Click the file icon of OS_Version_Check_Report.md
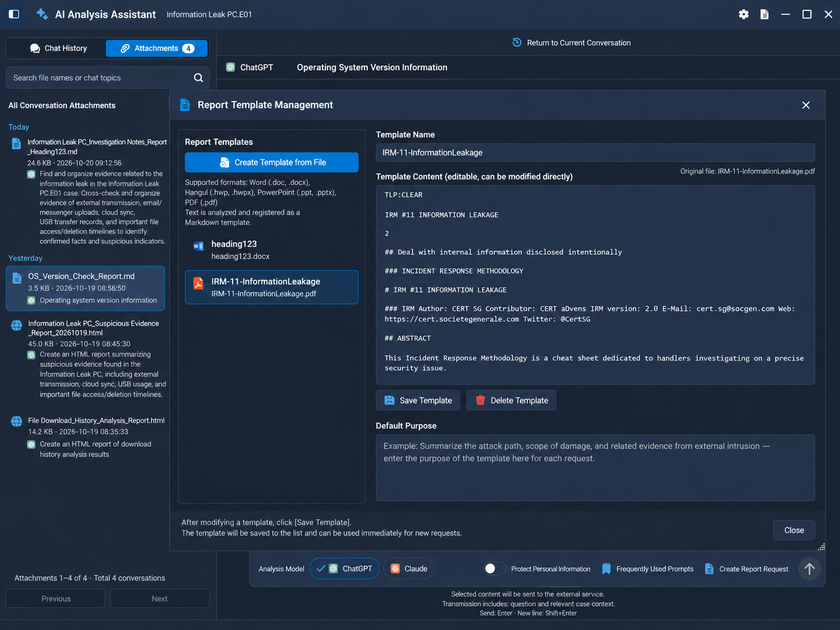Viewport: 840px width, 630px height. (x=17, y=278)
